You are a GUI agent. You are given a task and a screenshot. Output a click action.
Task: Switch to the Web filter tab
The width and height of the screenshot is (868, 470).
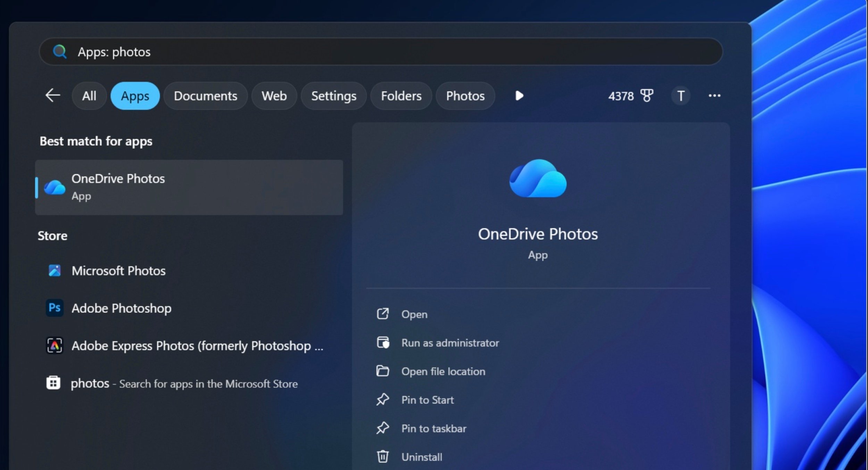(x=274, y=96)
